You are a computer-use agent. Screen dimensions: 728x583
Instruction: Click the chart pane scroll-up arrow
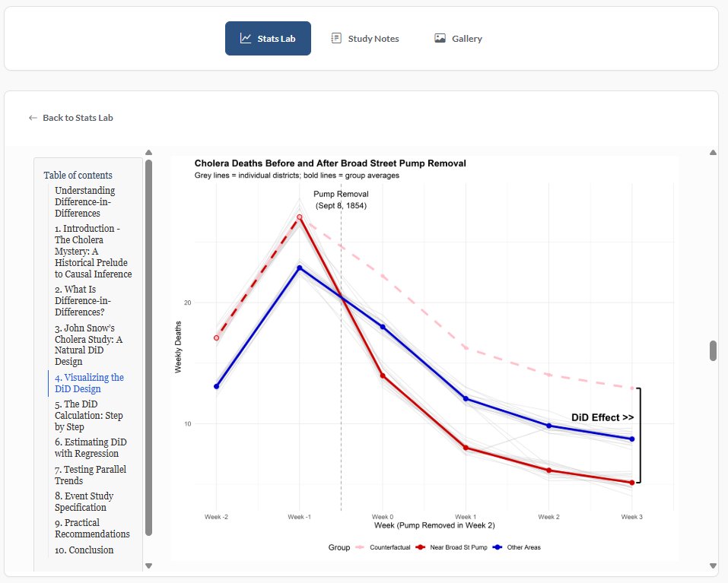[x=712, y=152]
